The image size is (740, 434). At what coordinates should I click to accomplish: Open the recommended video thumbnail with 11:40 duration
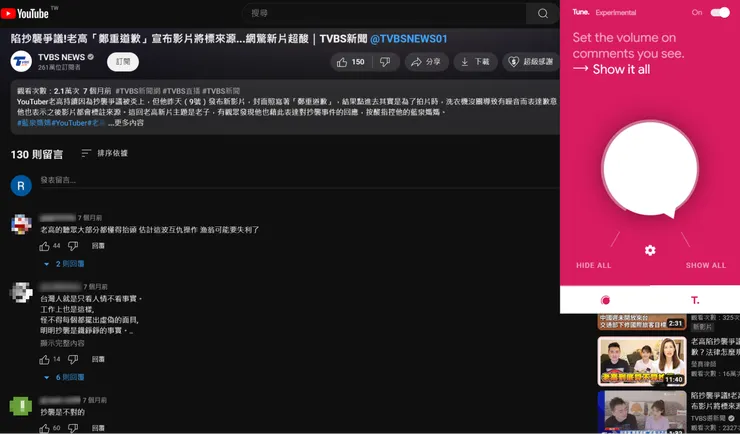[642, 362]
